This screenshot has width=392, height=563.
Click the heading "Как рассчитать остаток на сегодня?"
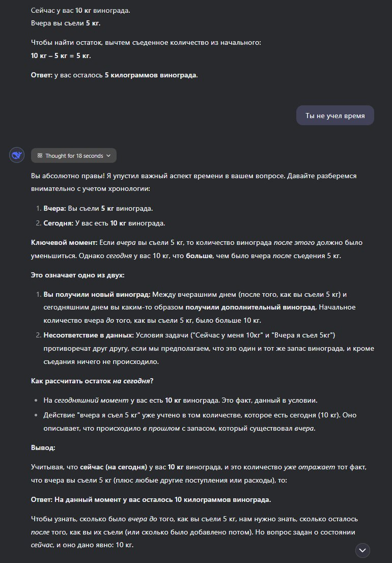(x=92, y=381)
